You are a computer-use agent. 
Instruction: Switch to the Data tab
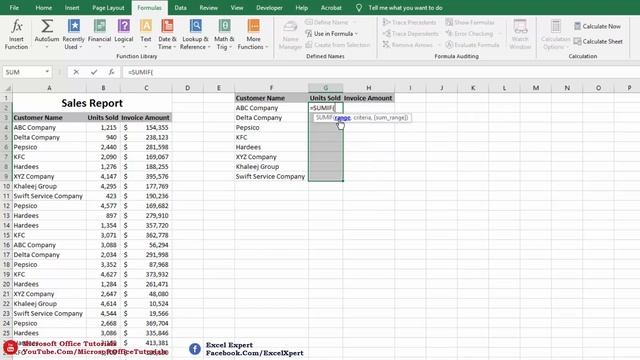coord(180,8)
